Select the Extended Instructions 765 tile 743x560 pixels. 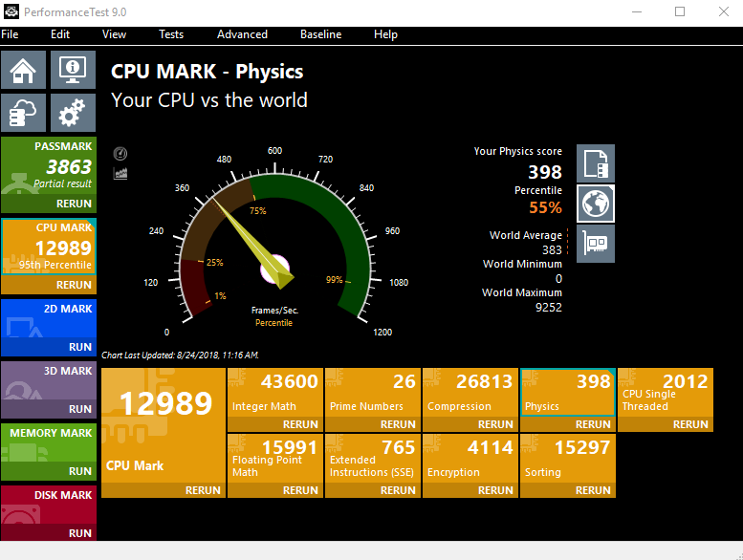[x=373, y=458]
